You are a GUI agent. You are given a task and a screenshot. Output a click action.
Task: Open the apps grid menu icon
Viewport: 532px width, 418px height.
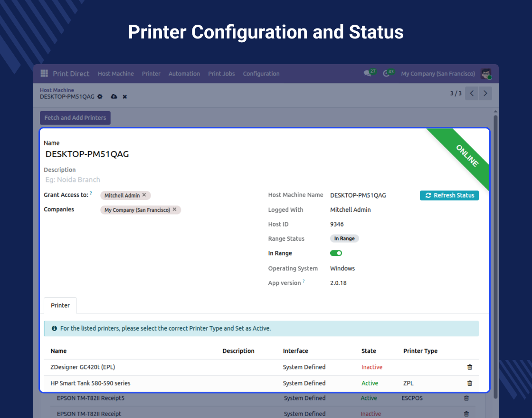44,74
